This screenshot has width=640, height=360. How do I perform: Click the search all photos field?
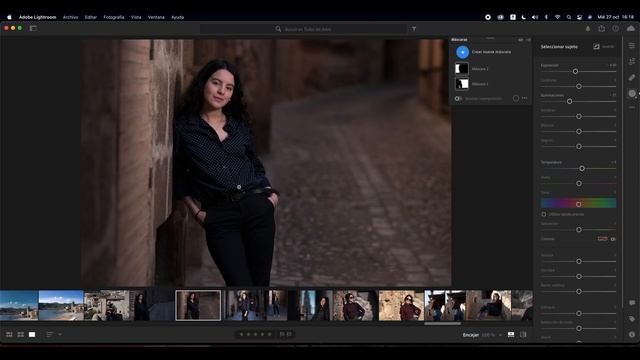click(303, 29)
